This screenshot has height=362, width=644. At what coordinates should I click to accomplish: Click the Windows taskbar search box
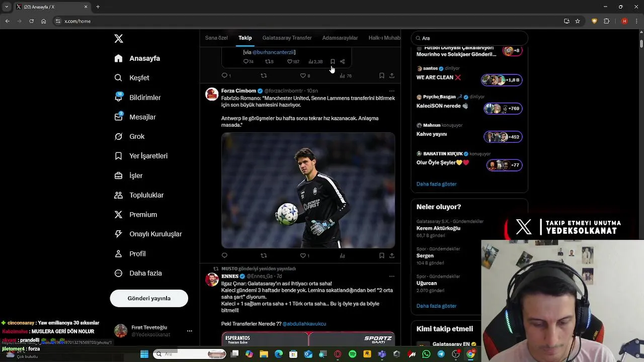(x=189, y=354)
